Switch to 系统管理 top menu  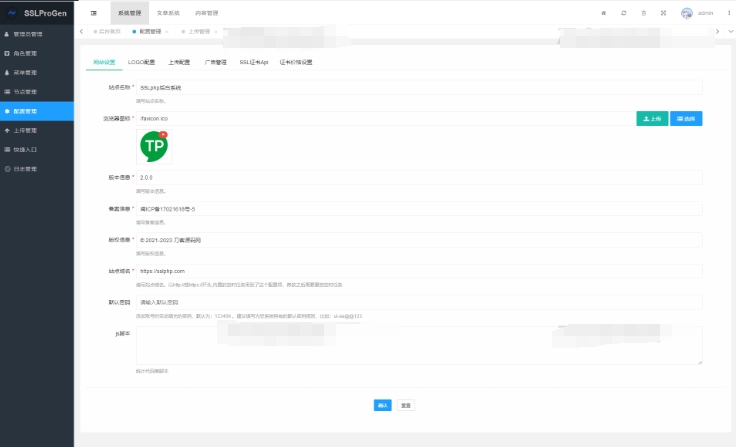(130, 13)
